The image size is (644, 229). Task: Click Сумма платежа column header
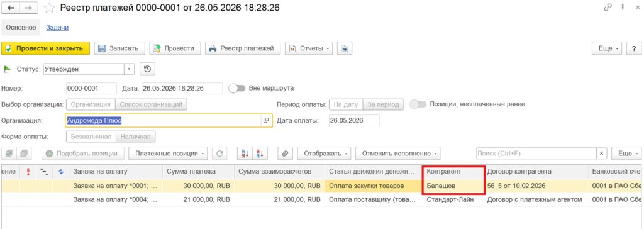coord(198,172)
